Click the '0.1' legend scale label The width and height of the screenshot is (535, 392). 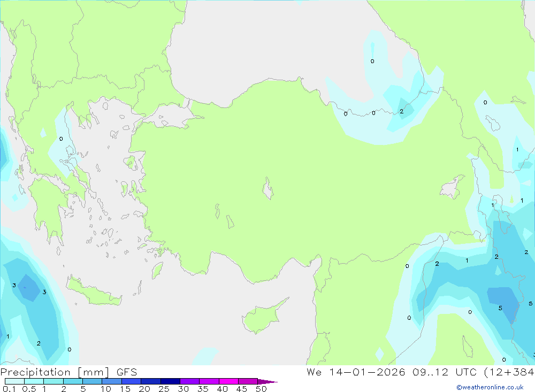coord(9,389)
